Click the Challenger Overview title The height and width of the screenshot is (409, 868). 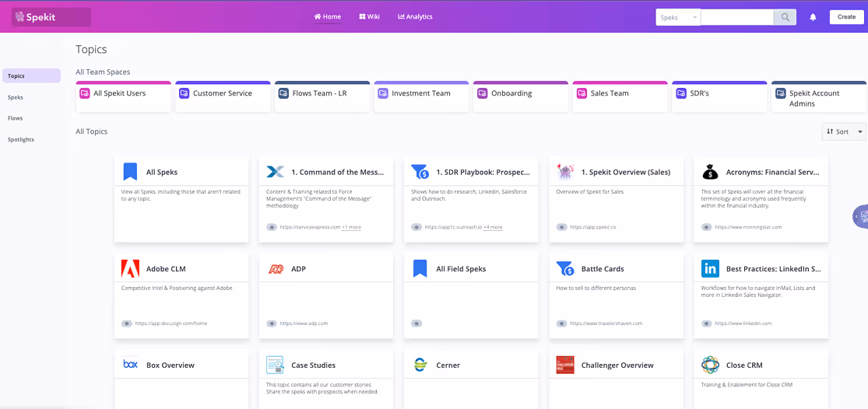pos(617,365)
